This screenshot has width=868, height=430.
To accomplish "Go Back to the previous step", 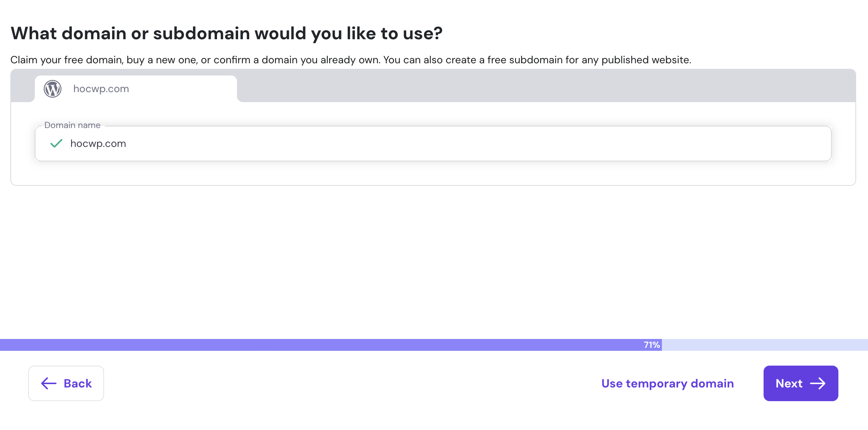I will coord(66,383).
